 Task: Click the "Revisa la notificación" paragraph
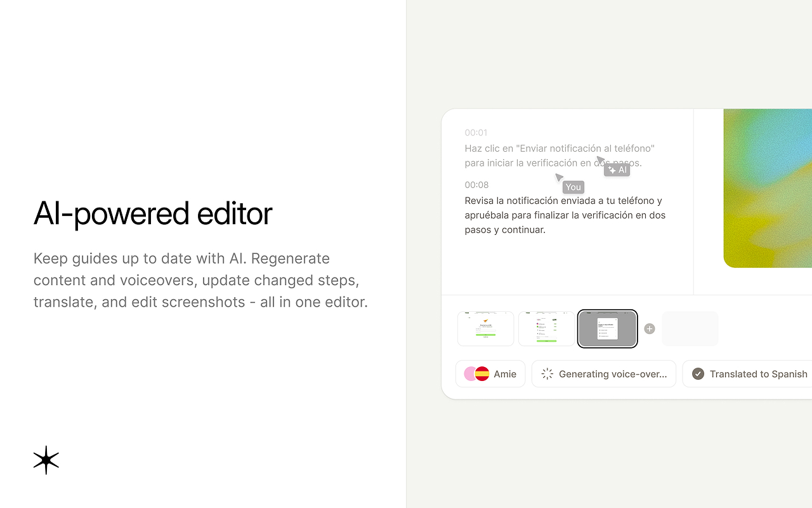(x=565, y=215)
